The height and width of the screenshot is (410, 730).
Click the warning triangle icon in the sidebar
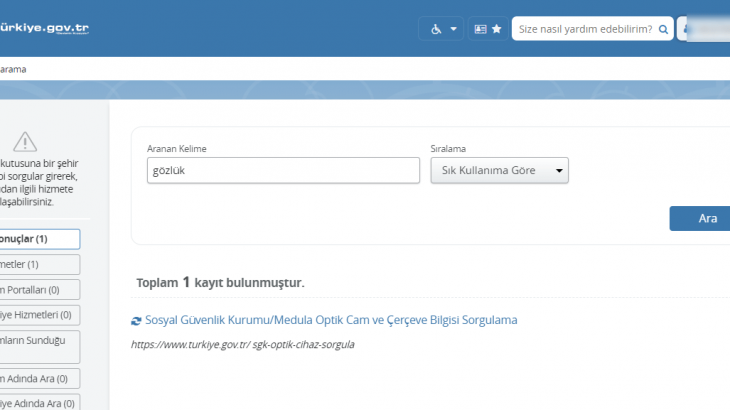coord(25,142)
